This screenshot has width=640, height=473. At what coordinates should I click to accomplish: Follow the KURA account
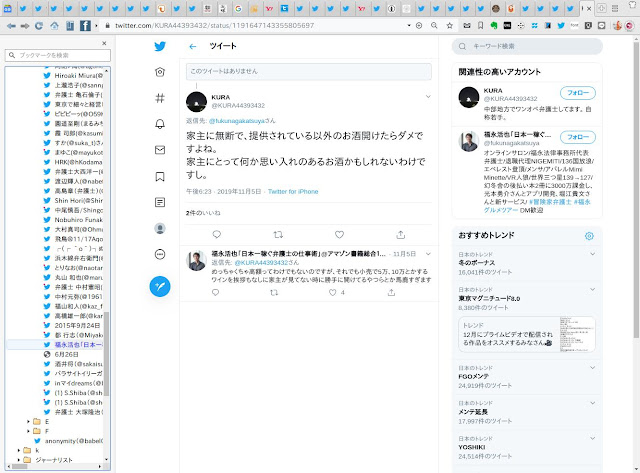578,93
